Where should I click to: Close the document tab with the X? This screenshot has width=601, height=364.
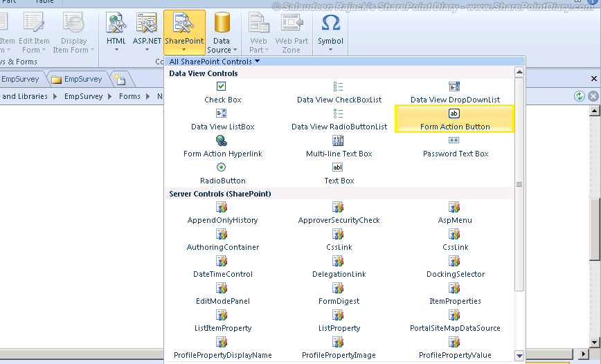(x=593, y=79)
